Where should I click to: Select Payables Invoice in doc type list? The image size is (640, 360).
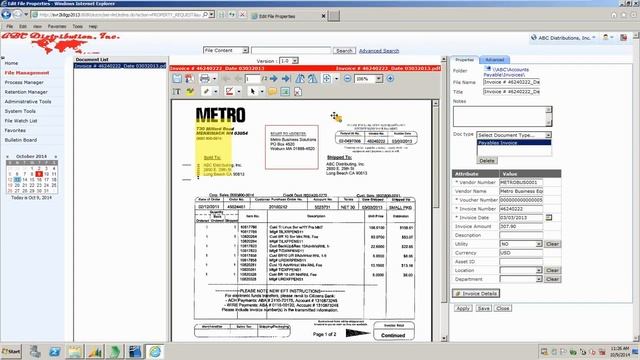[x=514, y=143]
